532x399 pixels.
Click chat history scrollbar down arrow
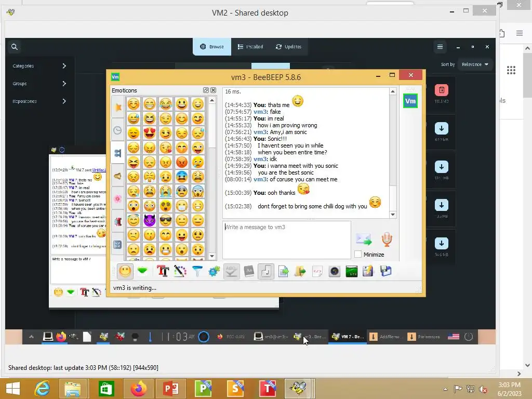click(x=393, y=215)
